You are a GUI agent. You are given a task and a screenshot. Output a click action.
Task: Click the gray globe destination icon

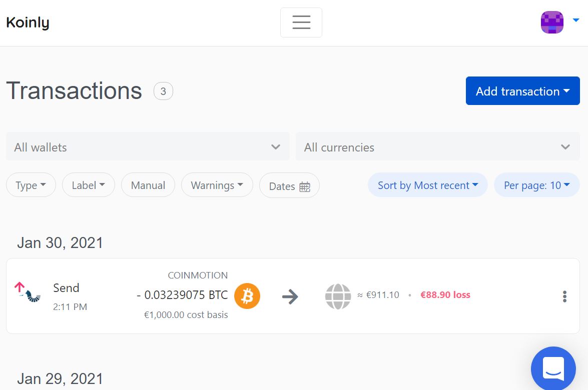click(338, 296)
